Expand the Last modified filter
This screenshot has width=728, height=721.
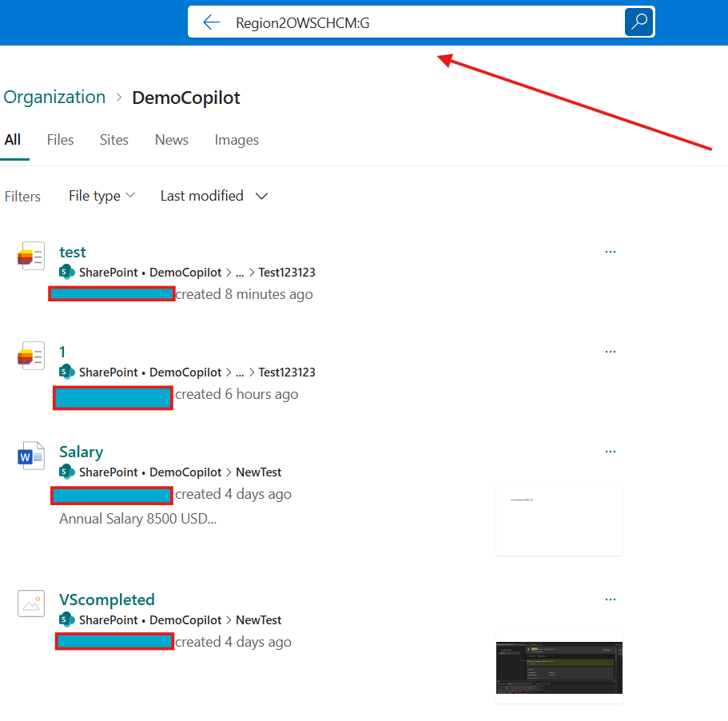point(213,195)
